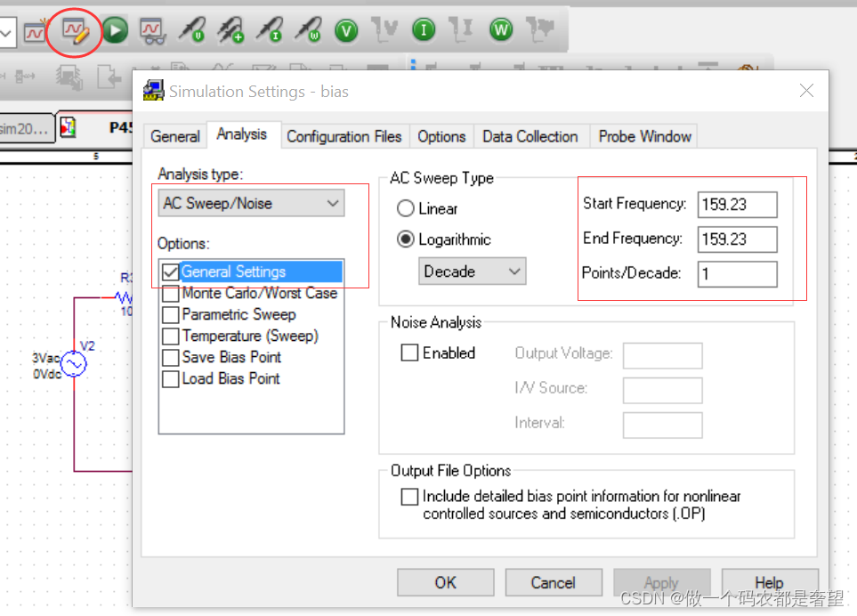The width and height of the screenshot is (857, 616).
Task: Place a Voltage probe marker
Action: 192,30
